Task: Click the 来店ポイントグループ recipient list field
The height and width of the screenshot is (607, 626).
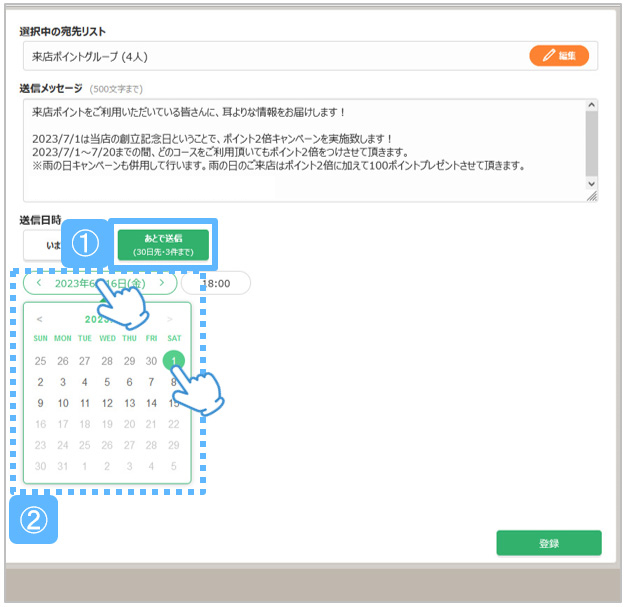Action: 270,56
